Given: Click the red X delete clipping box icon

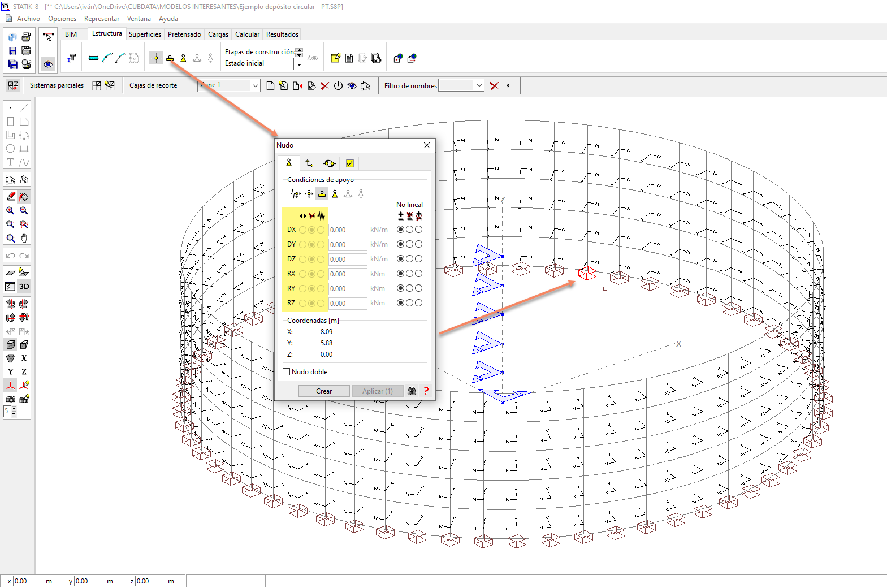Looking at the screenshot, I should (x=324, y=86).
